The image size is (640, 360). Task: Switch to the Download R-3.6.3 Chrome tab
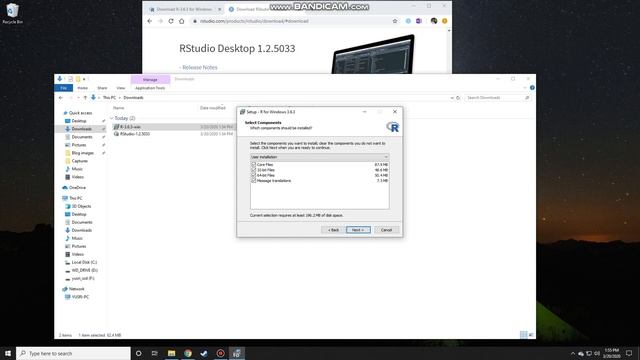coord(184,9)
